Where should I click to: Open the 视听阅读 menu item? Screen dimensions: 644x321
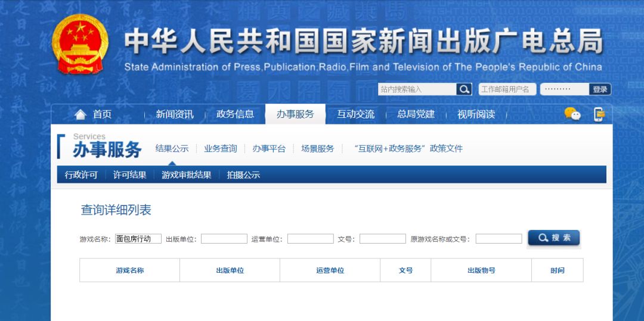tap(476, 114)
